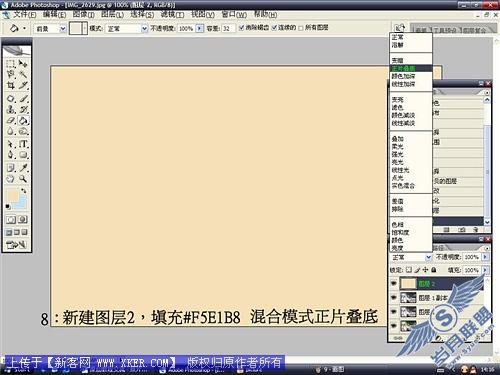This screenshot has width=500, height=375.
Task: Select the Shape tool
Action: coord(23,155)
